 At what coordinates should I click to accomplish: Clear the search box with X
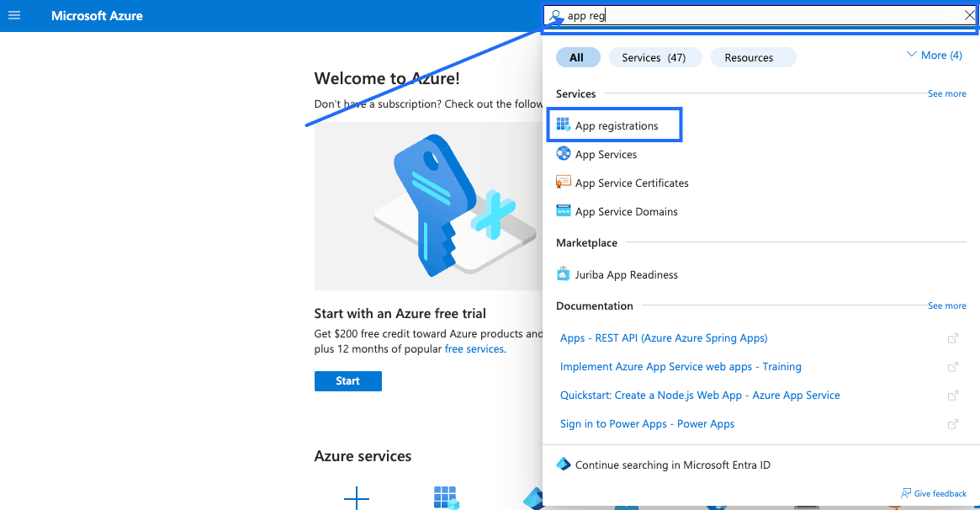pyautogui.click(x=969, y=16)
